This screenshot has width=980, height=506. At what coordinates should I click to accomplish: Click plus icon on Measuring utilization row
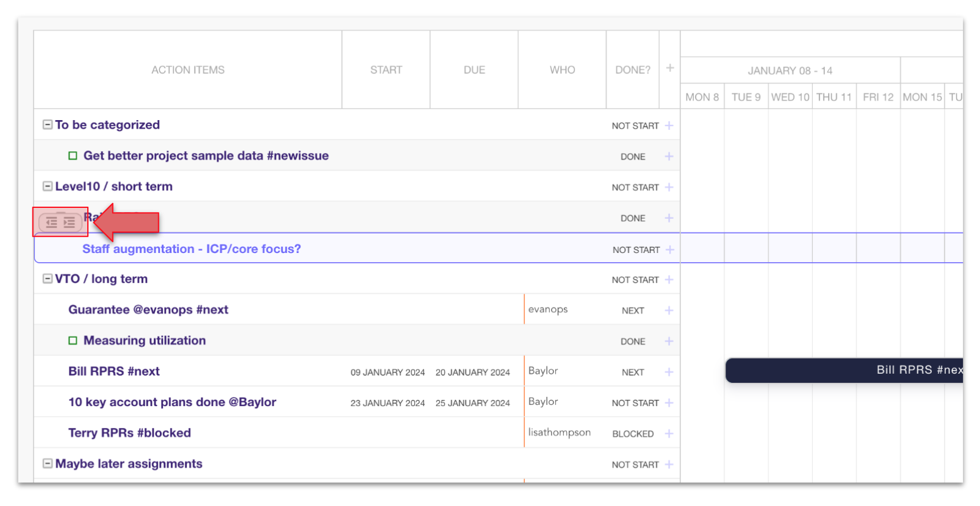669,341
